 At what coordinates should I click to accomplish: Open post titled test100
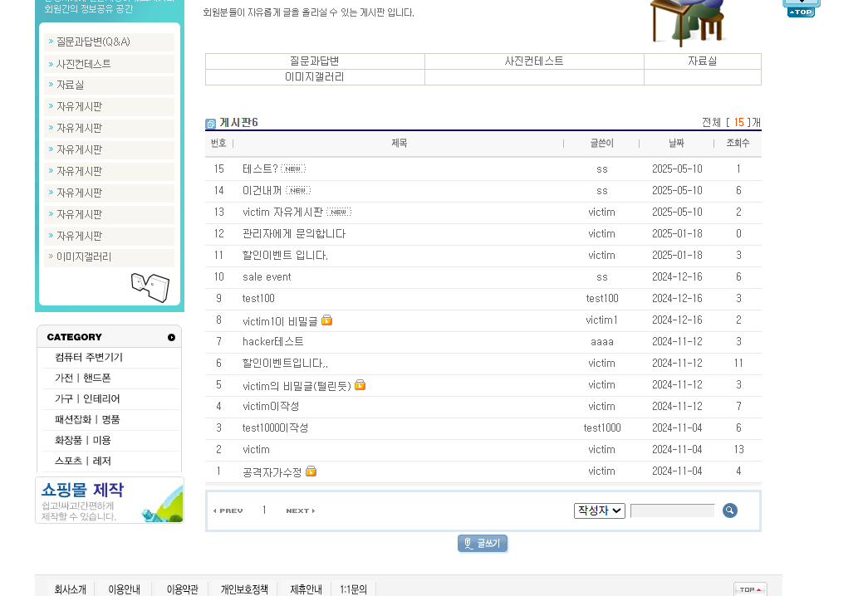click(x=258, y=298)
